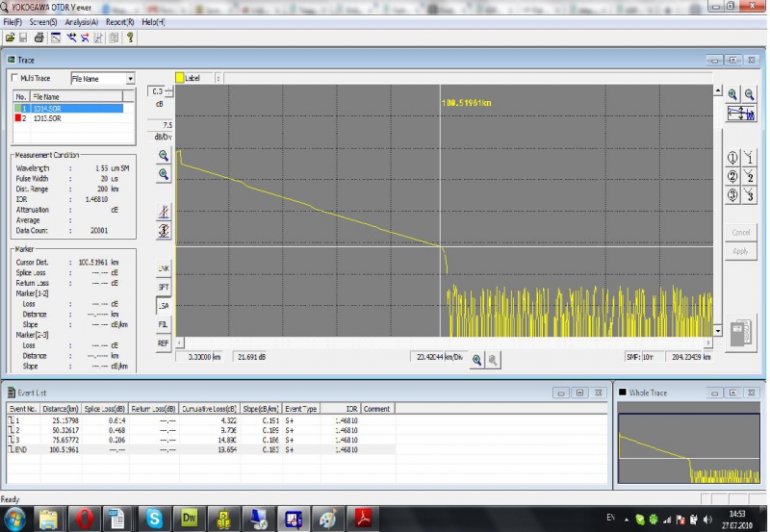Click the Windows Start orb
Screen dimensions: 770x532
click(x=14, y=519)
